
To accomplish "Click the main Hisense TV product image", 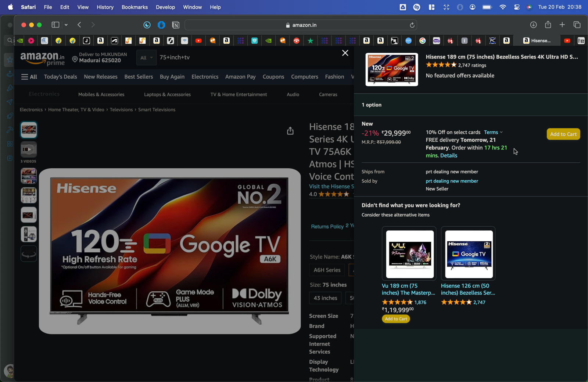I will [x=170, y=251].
